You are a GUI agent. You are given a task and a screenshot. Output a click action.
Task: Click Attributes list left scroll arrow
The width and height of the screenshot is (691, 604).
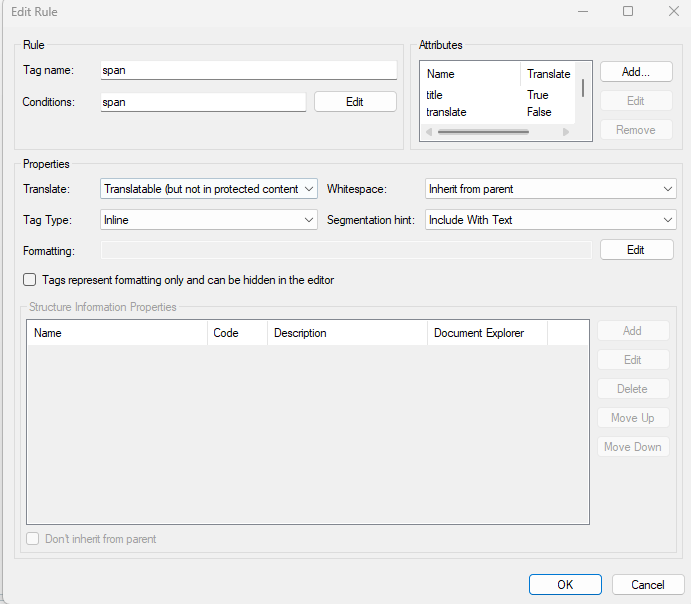(x=429, y=132)
